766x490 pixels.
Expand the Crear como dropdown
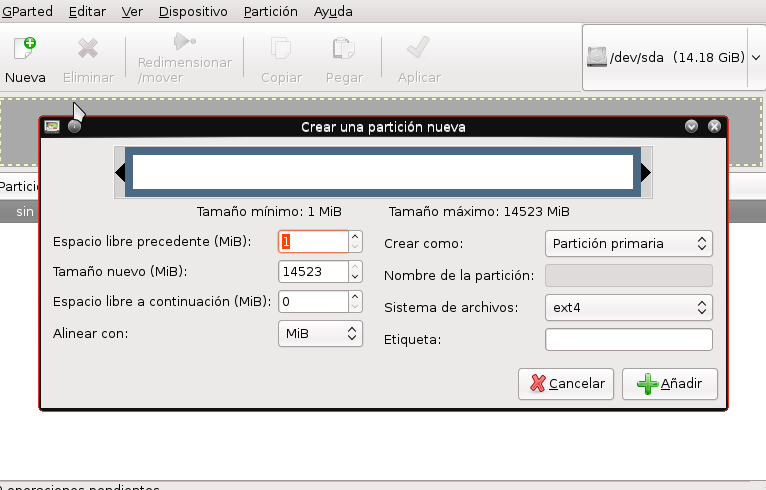(628, 243)
